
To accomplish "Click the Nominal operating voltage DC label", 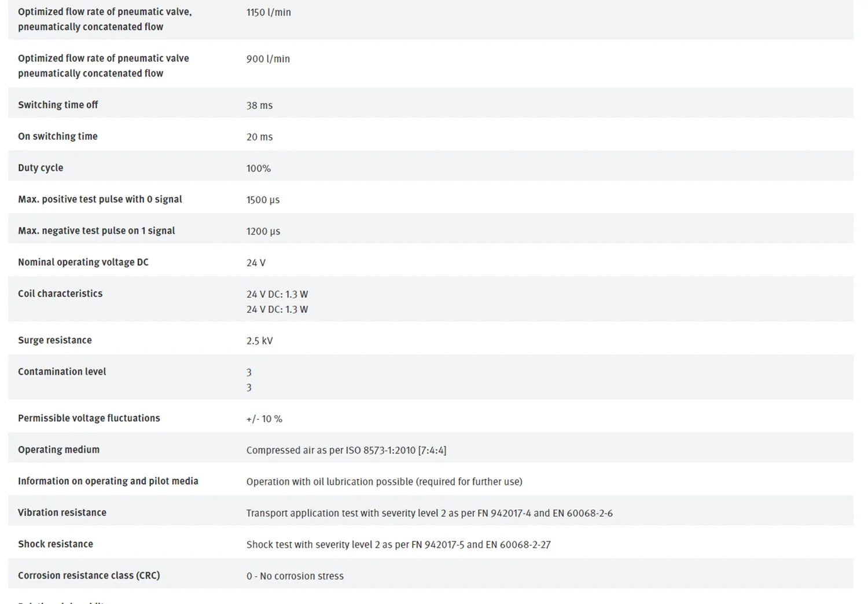I will [x=83, y=262].
